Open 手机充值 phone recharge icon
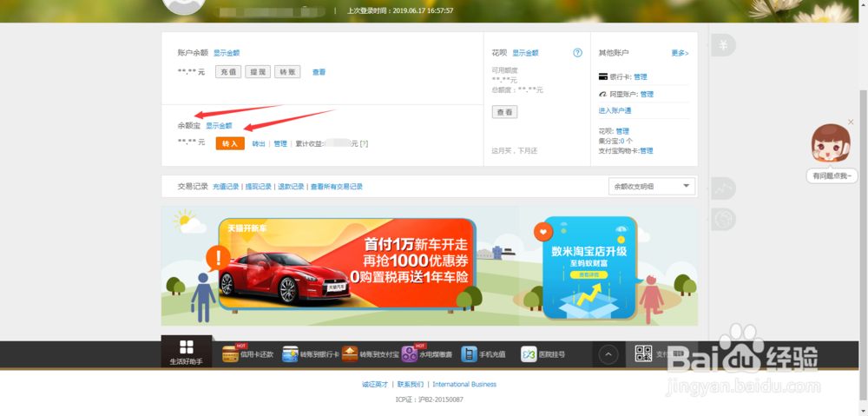Image resolution: width=868 pixels, height=416 pixels. pos(469,354)
